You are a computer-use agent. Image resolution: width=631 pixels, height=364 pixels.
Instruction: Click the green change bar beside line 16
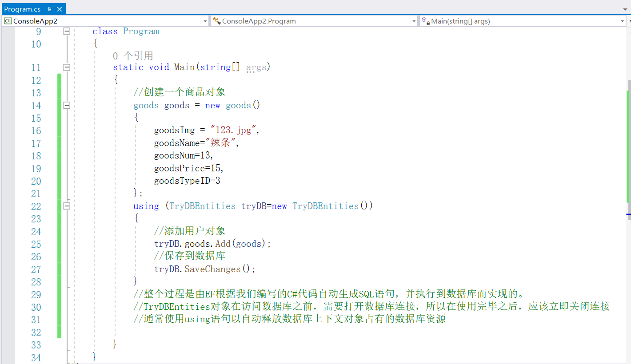click(59, 130)
